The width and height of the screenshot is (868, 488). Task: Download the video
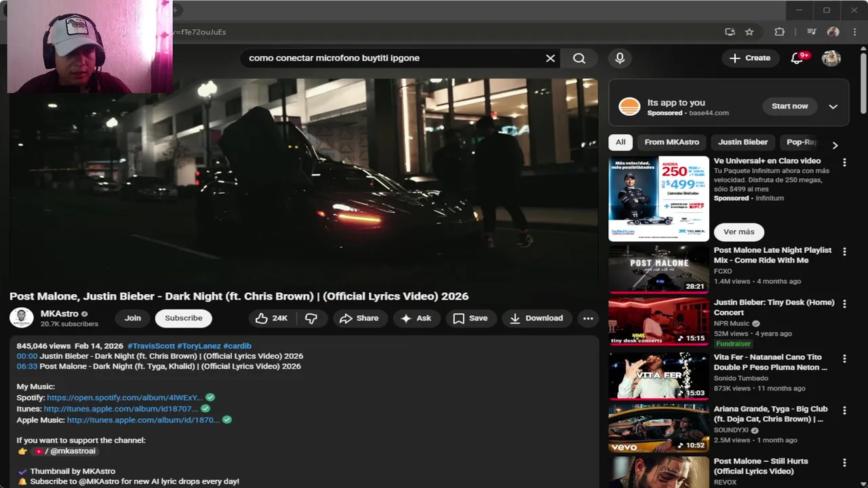[536, 318]
